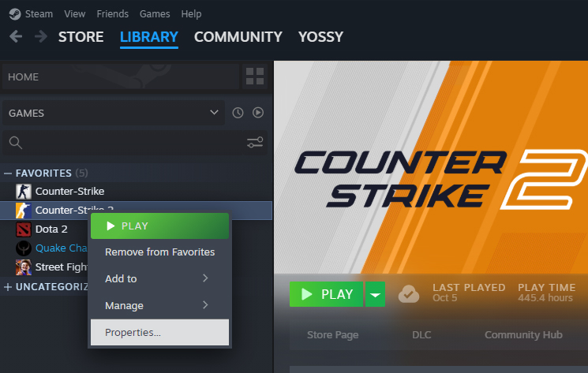Select Dota 2 game icon in favorites

pos(23,229)
